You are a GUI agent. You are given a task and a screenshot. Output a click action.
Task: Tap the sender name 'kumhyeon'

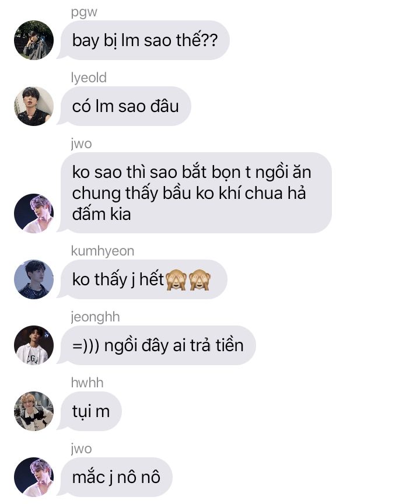click(103, 251)
